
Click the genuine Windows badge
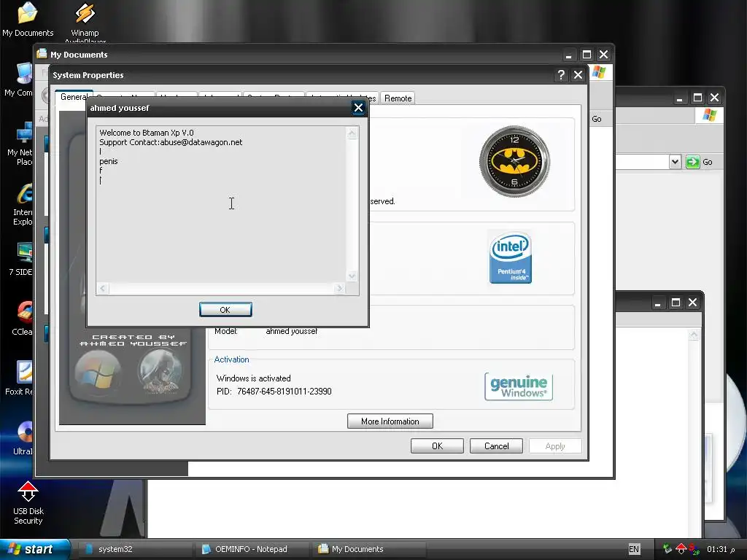coord(519,386)
